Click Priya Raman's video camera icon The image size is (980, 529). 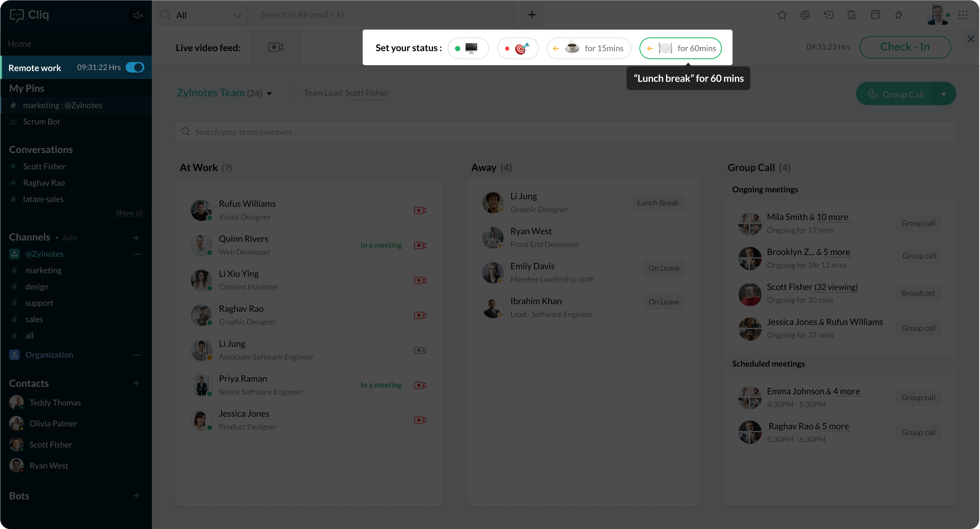point(420,385)
